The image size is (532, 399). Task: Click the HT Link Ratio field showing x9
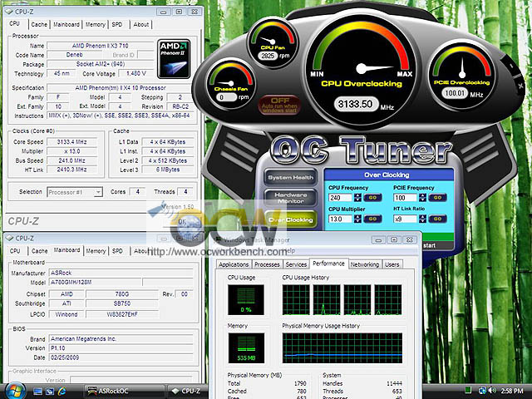(x=406, y=219)
